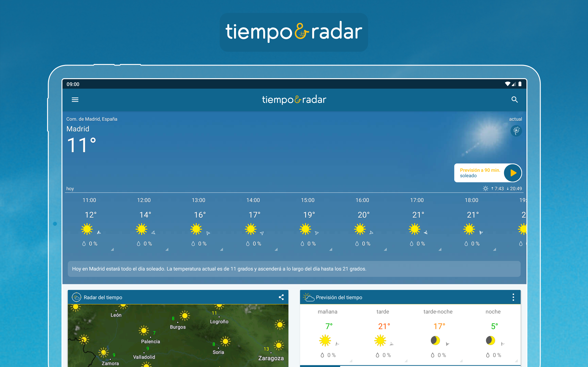Click the sunrise and sunset sun icon
The image size is (588, 367).
485,189
